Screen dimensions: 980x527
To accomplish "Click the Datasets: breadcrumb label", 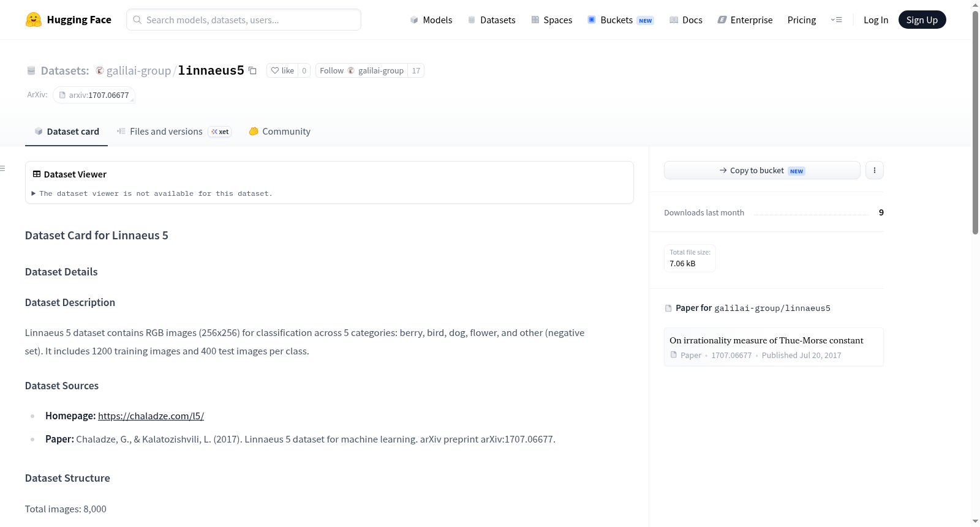I will [65, 70].
